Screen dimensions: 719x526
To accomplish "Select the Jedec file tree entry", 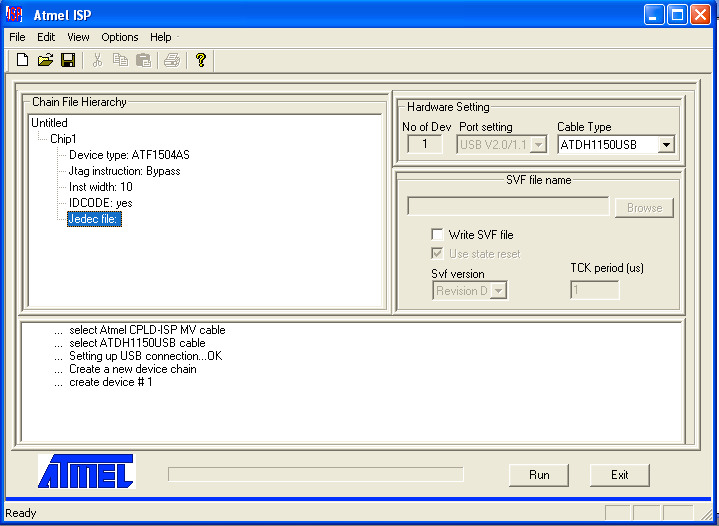I will [94, 219].
